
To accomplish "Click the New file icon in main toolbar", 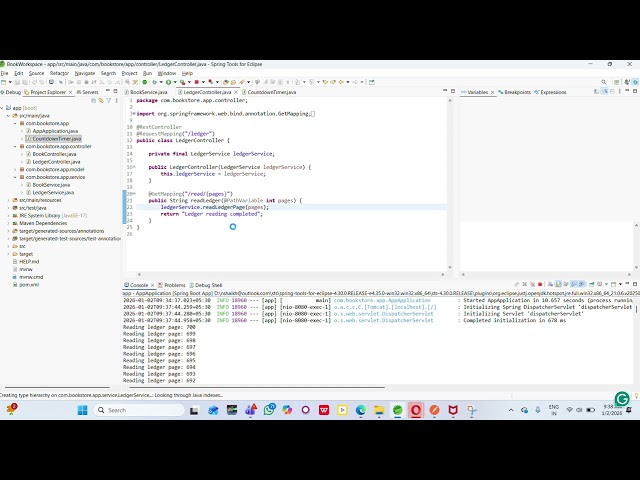I will 3,82.
